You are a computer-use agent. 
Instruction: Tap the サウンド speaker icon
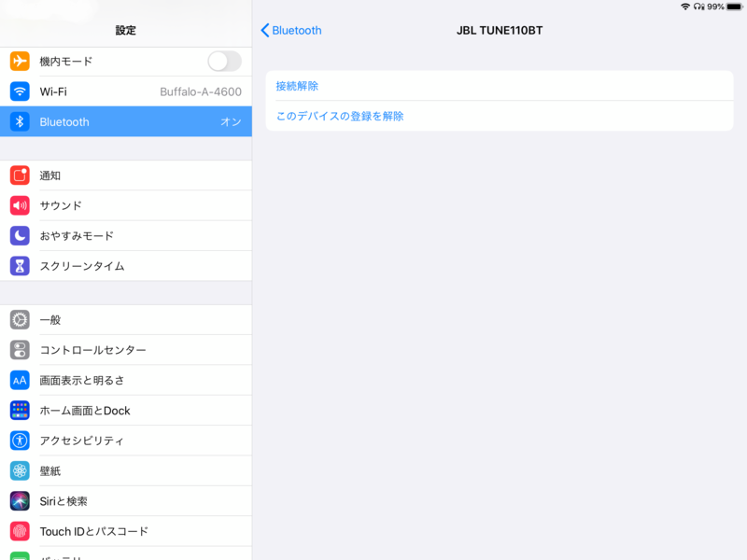click(x=20, y=205)
